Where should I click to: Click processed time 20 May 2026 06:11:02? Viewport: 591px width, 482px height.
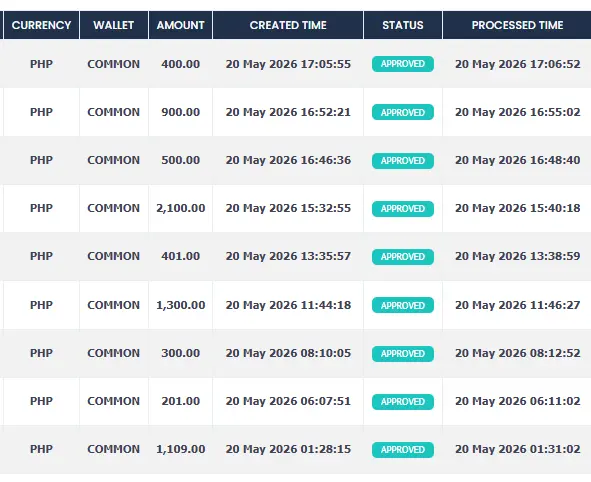[518, 401]
